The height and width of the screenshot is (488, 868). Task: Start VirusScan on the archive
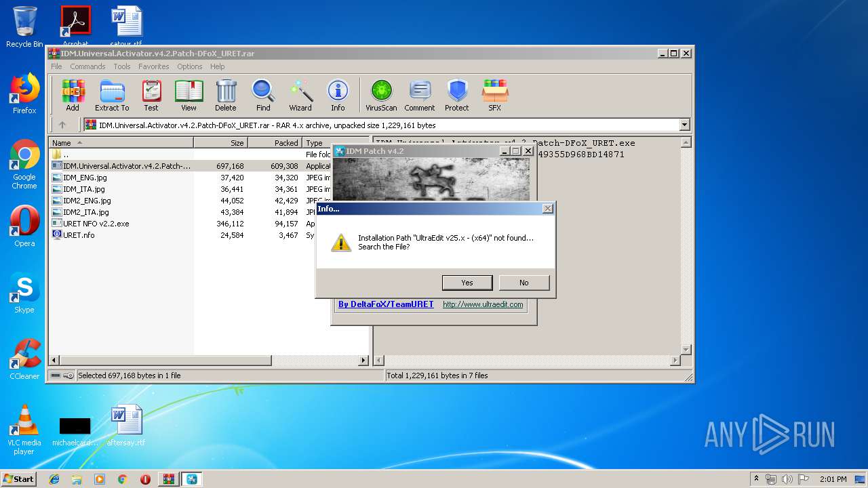[x=381, y=95]
